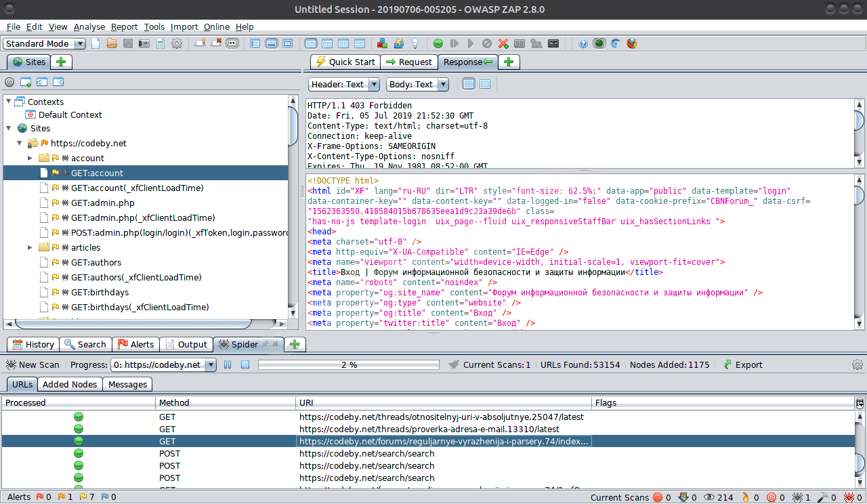867x504 pixels.
Task: Open the spider Progress scan selector dropdown
Action: (x=210, y=364)
